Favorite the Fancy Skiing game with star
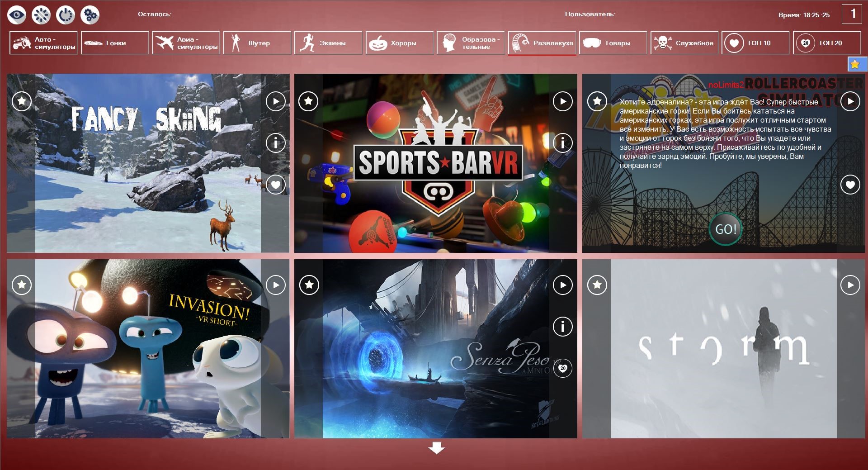The width and height of the screenshot is (868, 470). click(22, 101)
